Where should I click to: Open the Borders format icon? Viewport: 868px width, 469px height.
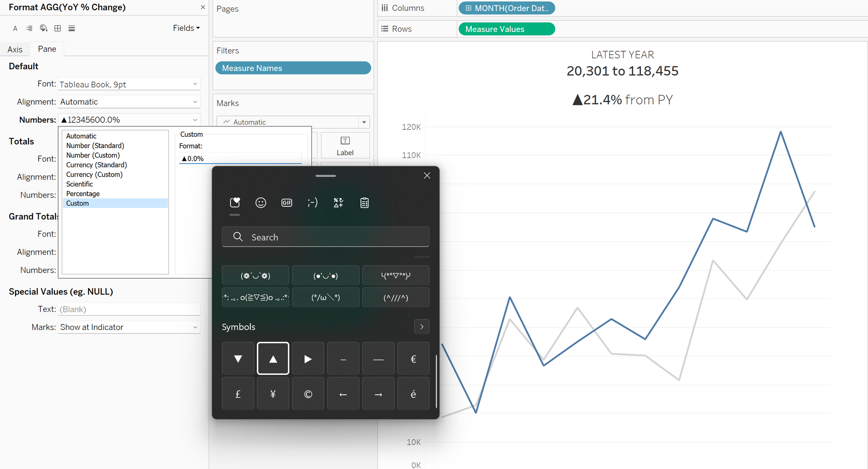point(58,29)
